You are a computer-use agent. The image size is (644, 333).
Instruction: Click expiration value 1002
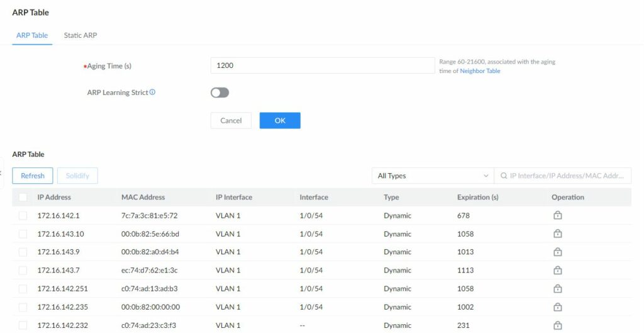pyautogui.click(x=465, y=307)
